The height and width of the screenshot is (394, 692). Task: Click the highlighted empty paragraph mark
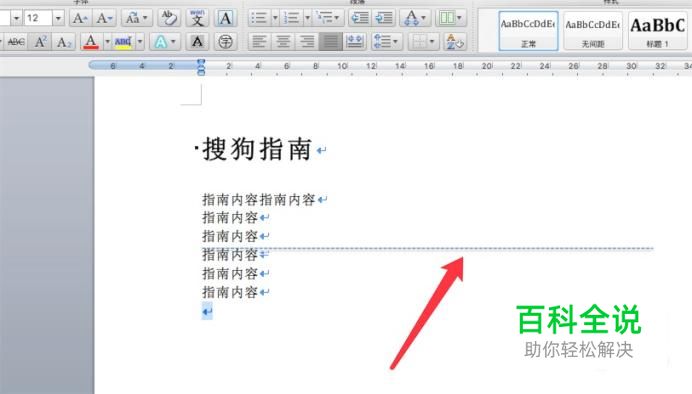(207, 311)
